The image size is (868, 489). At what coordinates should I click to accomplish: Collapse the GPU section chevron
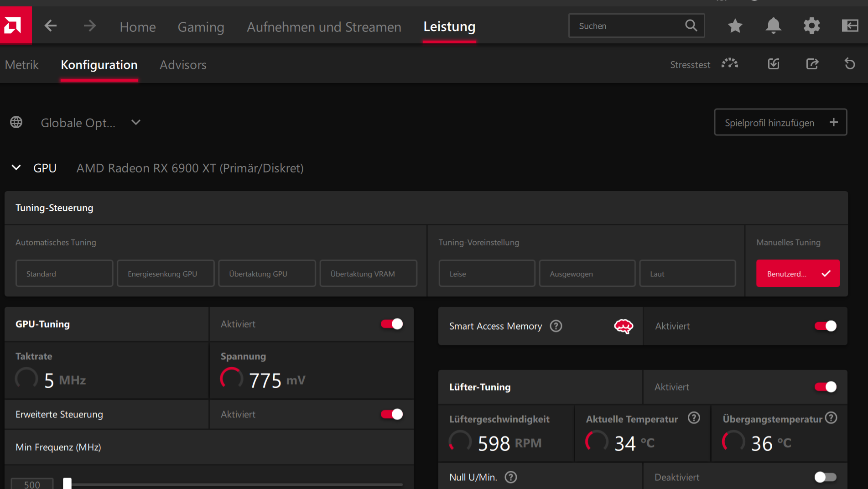[x=16, y=168]
